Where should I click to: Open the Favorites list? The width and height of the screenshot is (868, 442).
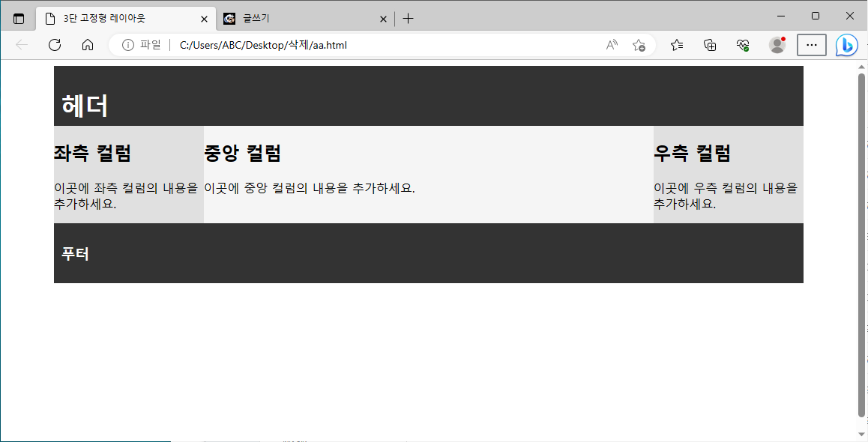pyautogui.click(x=677, y=45)
